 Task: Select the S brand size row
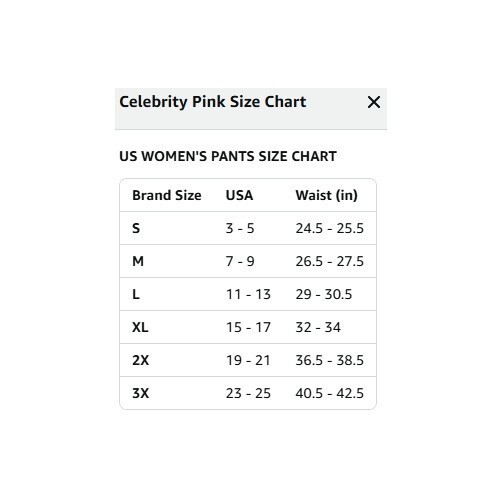click(248, 228)
